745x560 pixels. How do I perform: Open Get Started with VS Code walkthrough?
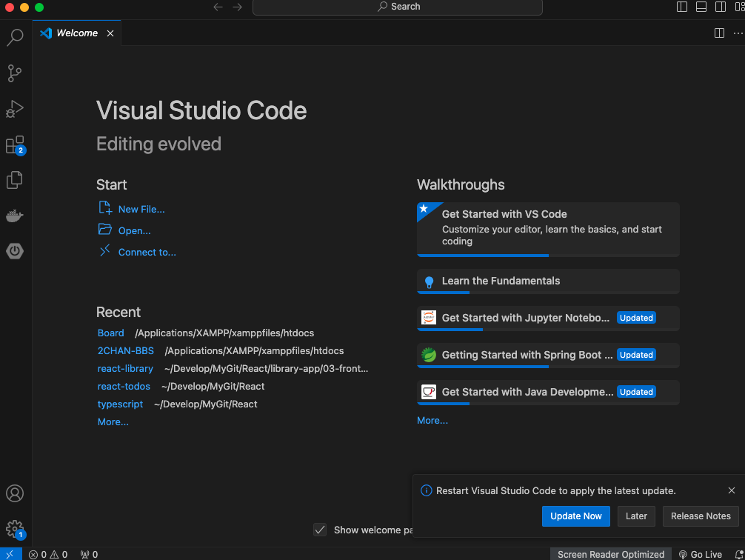[548, 230]
